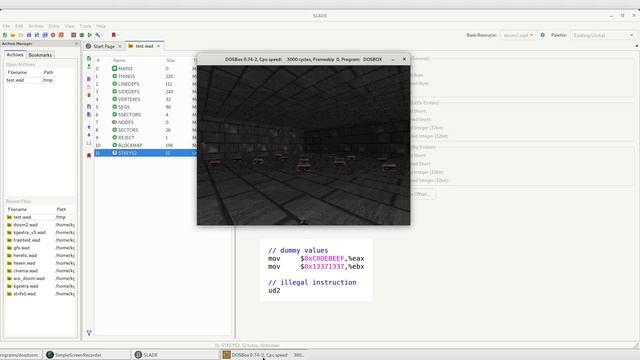
Task: Click the topmost icon of the entry list toolbar
Action: pos(89,58)
